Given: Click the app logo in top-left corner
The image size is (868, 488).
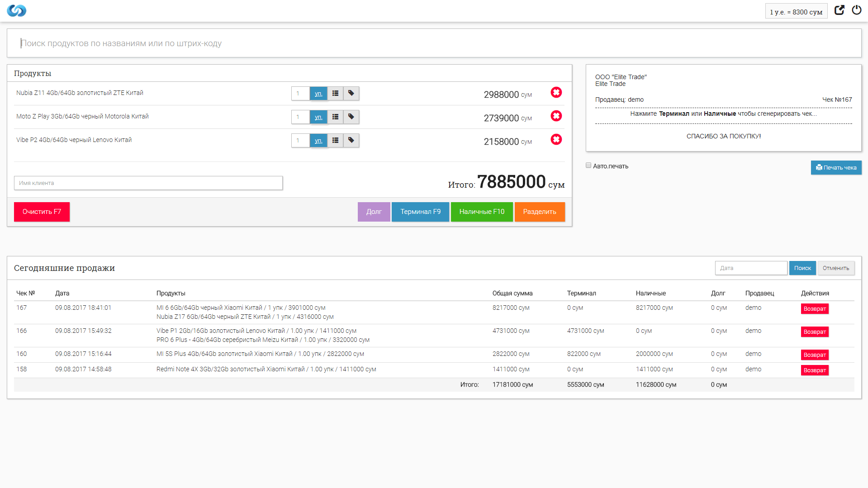Looking at the screenshot, I should coord(17,10).
